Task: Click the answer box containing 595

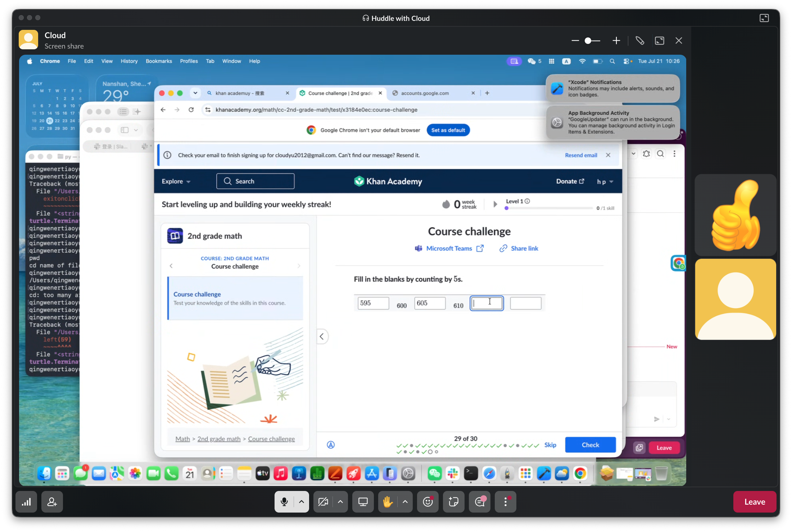Action: click(x=373, y=303)
